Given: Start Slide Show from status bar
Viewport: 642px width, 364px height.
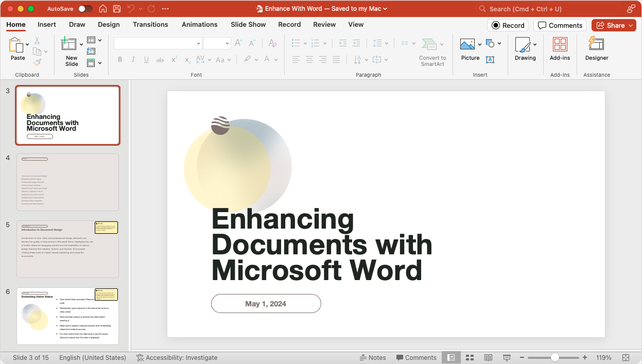Looking at the screenshot, I should point(507,358).
